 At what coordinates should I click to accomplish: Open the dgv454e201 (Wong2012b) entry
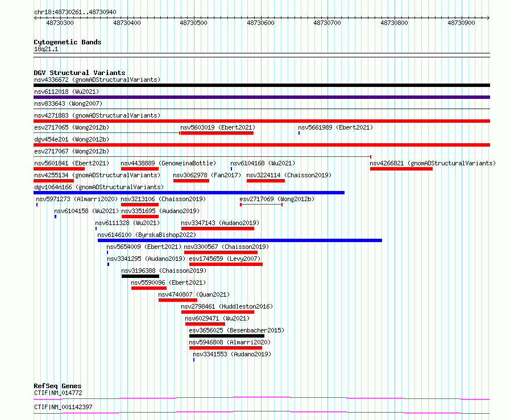pyautogui.click(x=72, y=139)
